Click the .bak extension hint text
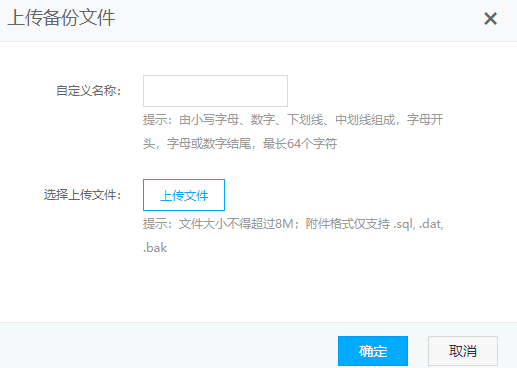The height and width of the screenshot is (368, 517). click(155, 248)
